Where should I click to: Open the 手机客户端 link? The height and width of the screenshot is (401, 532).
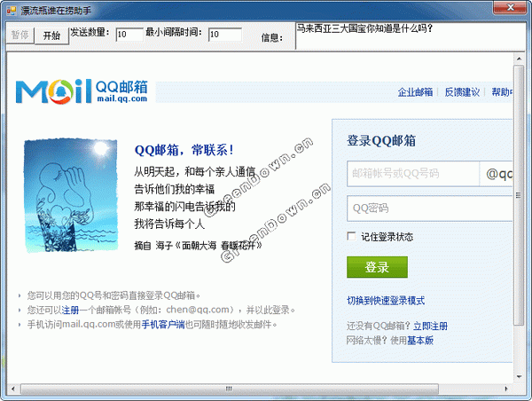[163, 325]
